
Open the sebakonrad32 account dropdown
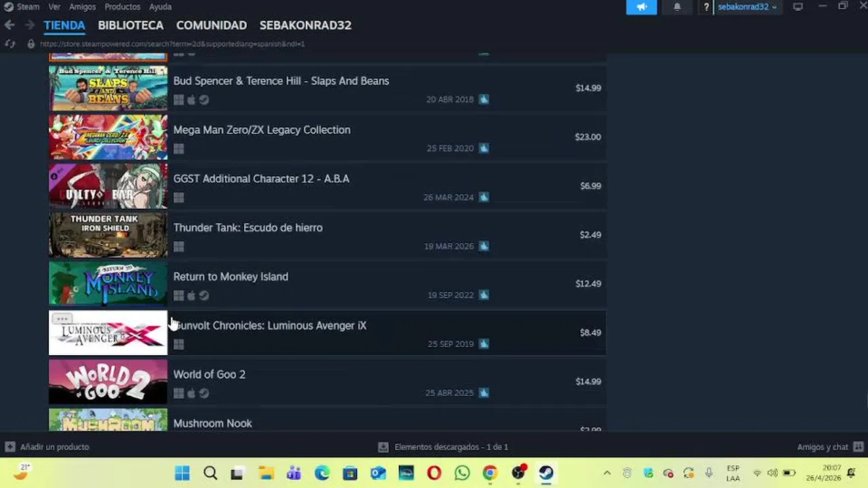(x=747, y=7)
